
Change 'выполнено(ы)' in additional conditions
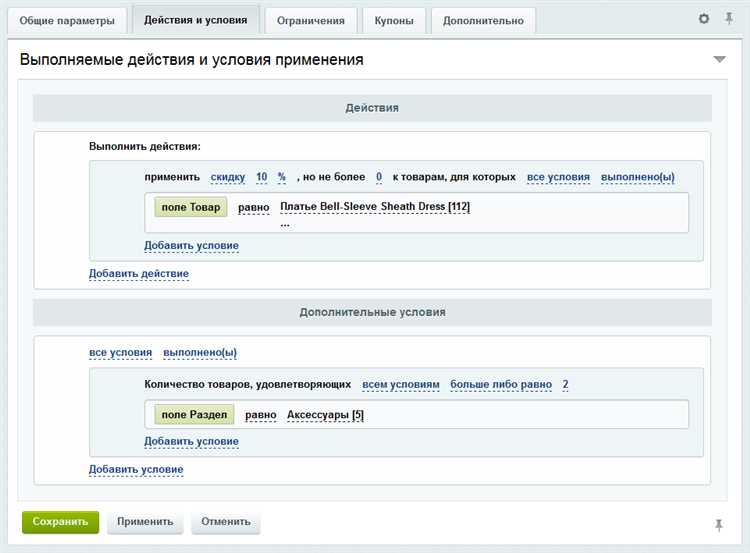[x=200, y=353]
